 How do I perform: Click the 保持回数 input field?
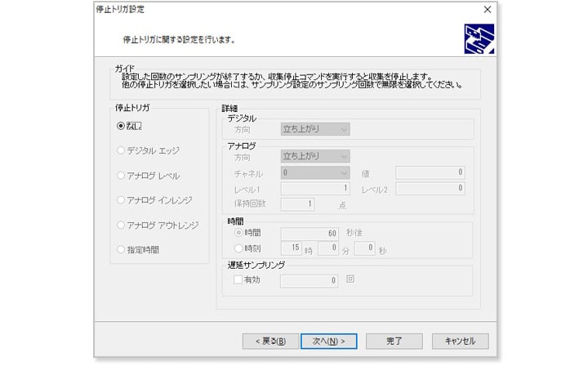(298, 204)
